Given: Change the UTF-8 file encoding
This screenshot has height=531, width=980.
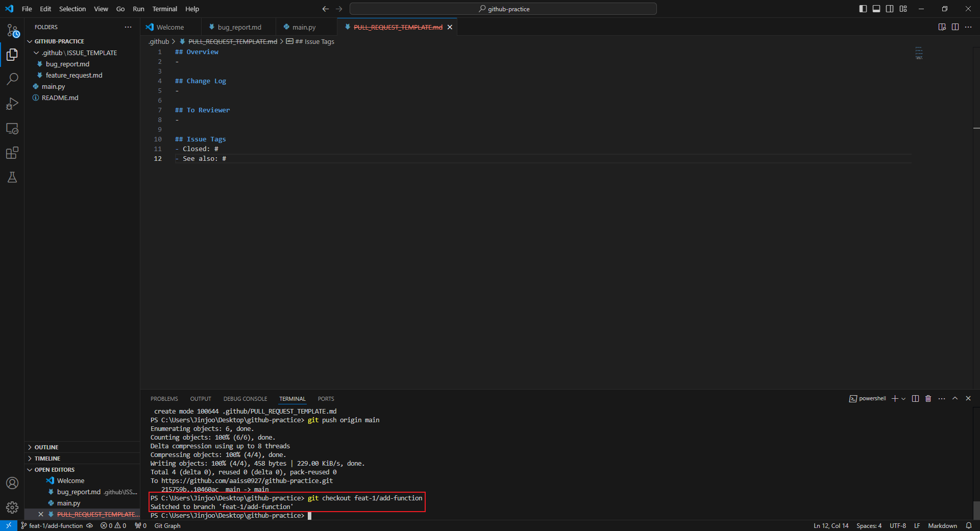Looking at the screenshot, I should click(898, 525).
